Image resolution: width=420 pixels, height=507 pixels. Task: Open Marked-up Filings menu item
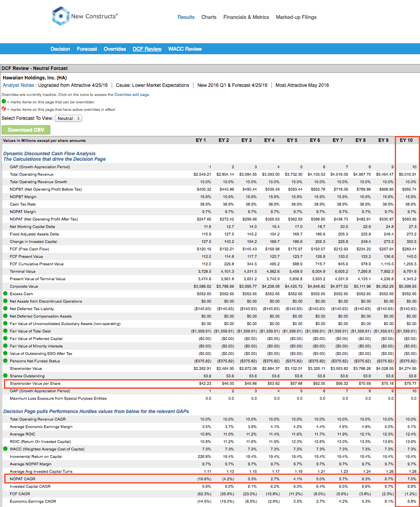(x=296, y=17)
